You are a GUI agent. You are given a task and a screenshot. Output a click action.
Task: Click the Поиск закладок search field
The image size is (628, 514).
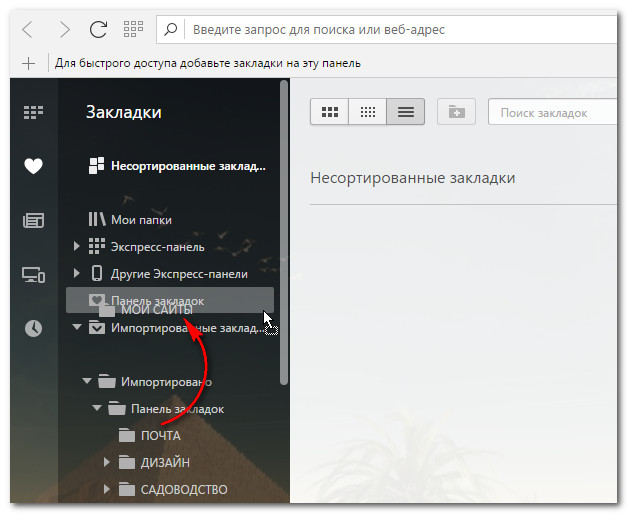(553, 113)
